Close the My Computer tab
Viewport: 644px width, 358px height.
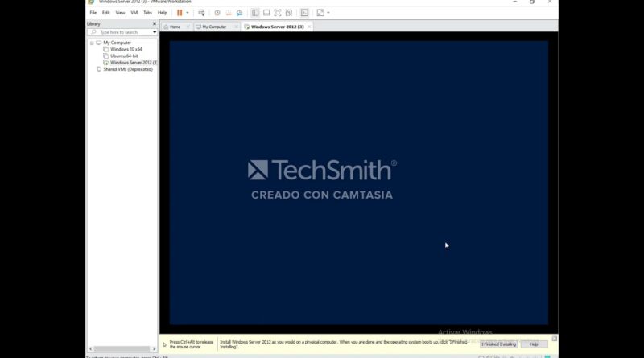click(236, 27)
